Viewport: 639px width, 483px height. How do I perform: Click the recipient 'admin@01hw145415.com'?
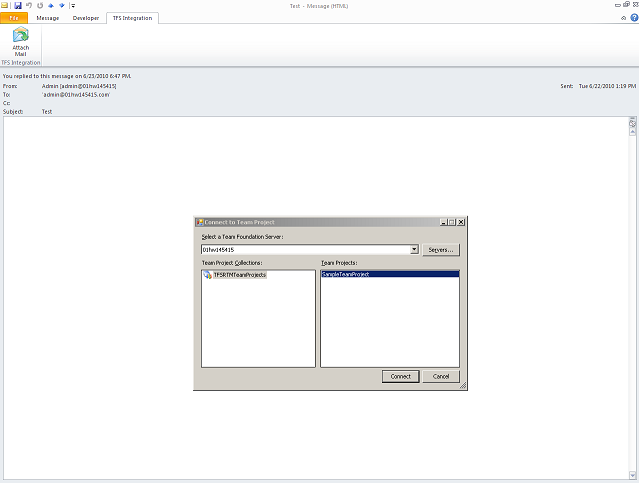(x=76, y=95)
